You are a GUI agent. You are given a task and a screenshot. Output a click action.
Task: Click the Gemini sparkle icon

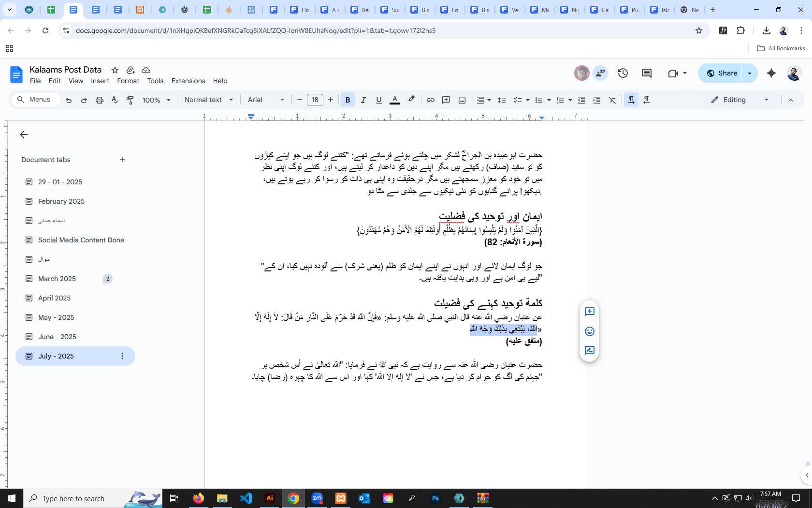771,73
